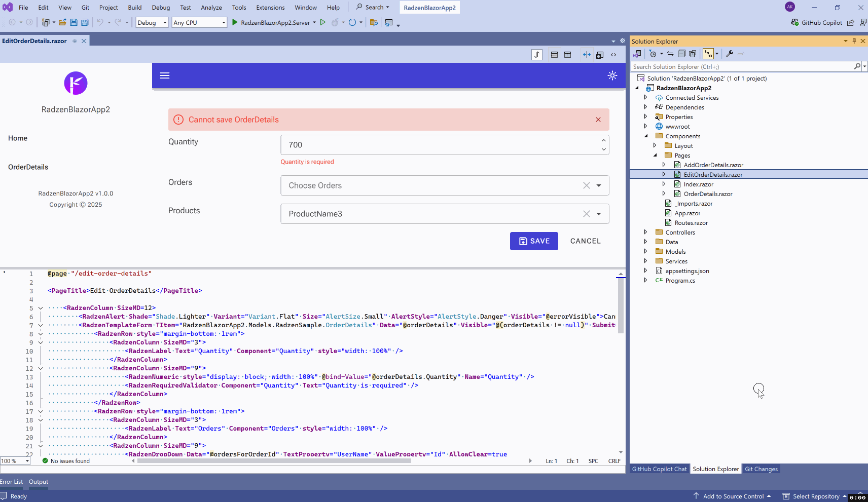Expand the Connected Services node
The height and width of the screenshot is (502, 868).
click(x=645, y=97)
